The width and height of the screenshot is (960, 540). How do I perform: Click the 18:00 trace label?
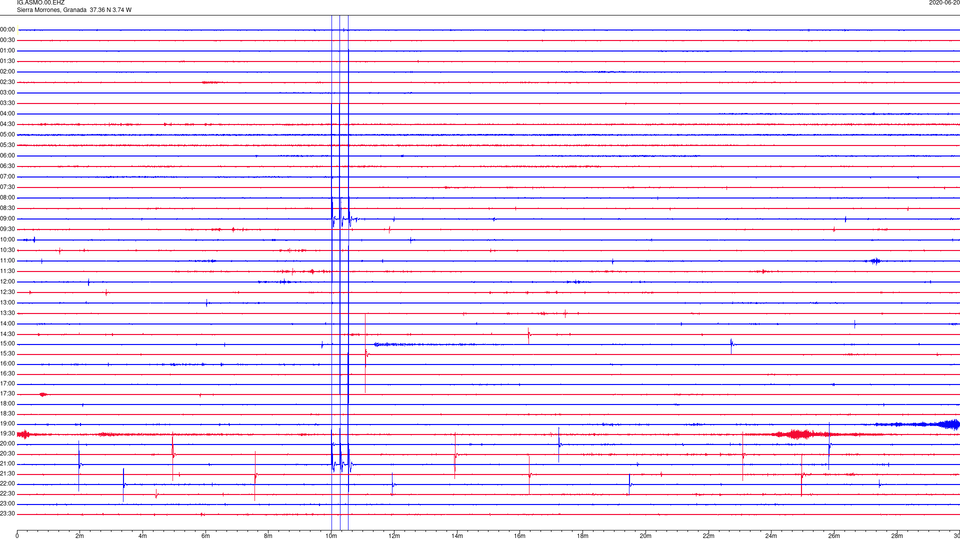pyautogui.click(x=8, y=404)
